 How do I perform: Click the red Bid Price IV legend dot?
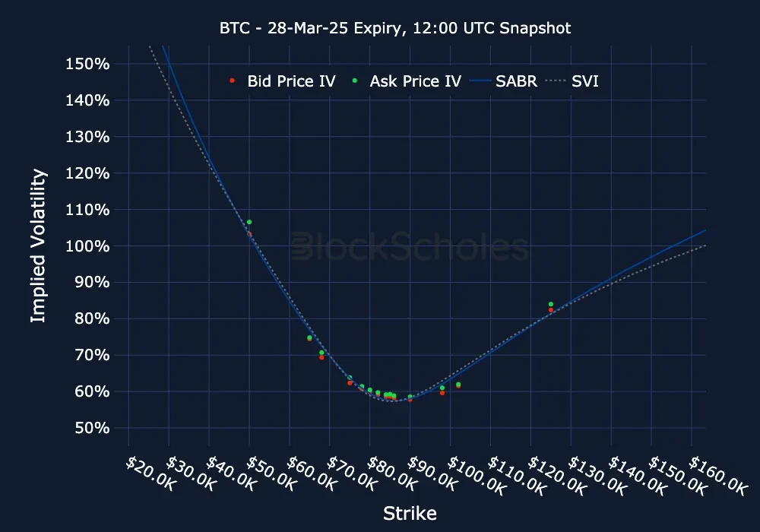pyautogui.click(x=232, y=81)
